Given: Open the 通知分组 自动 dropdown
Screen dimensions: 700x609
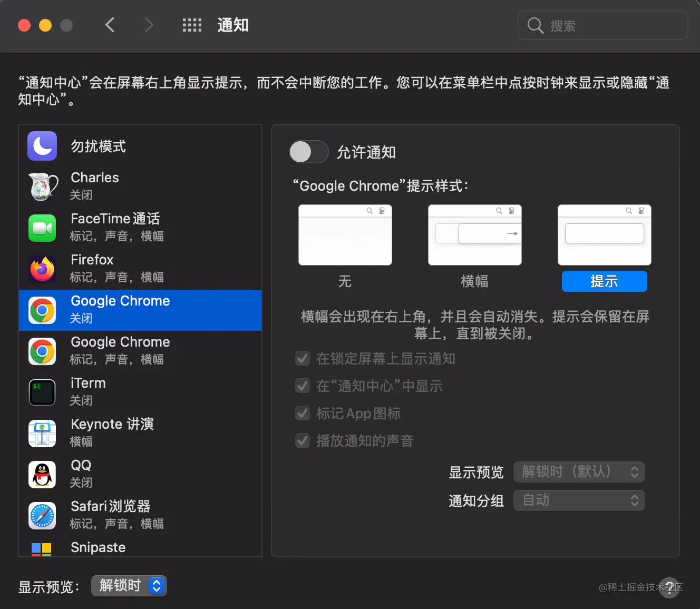Looking at the screenshot, I should 579,500.
